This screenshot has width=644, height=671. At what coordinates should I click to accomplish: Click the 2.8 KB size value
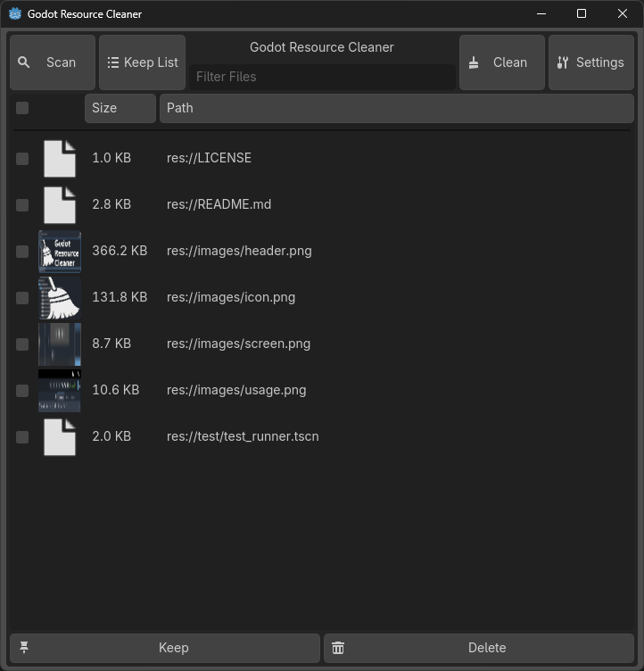(111, 203)
